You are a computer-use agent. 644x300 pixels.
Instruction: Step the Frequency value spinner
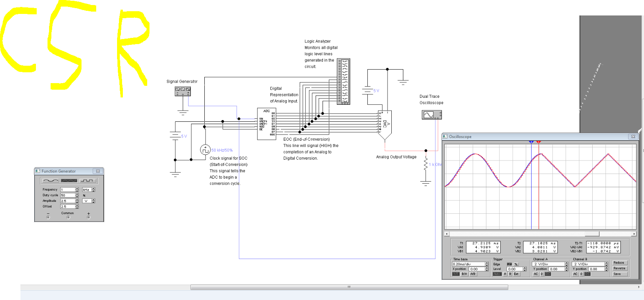[77, 189]
